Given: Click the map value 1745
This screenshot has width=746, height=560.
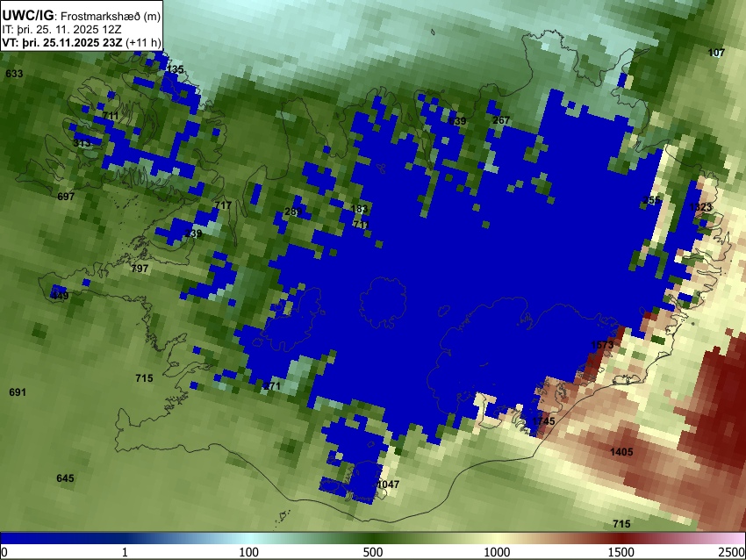Looking at the screenshot, I should pos(543,421).
